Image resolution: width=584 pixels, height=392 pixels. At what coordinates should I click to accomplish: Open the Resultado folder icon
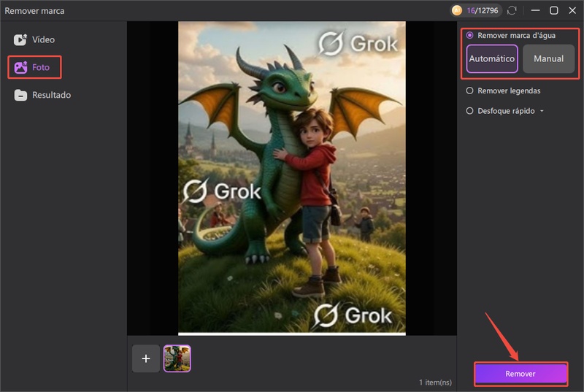(x=20, y=95)
